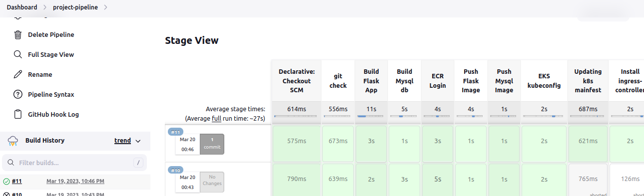Open build #11 link in Build History

click(x=17, y=181)
